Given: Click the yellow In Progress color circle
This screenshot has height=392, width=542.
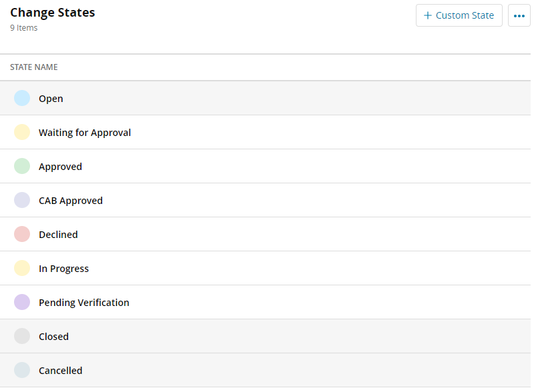Looking at the screenshot, I should tap(22, 269).
